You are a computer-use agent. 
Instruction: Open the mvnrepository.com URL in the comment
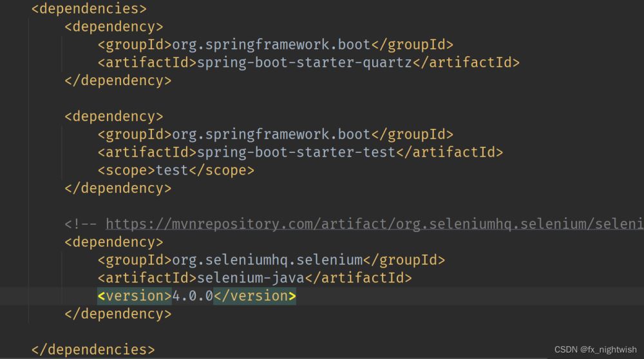(x=375, y=224)
